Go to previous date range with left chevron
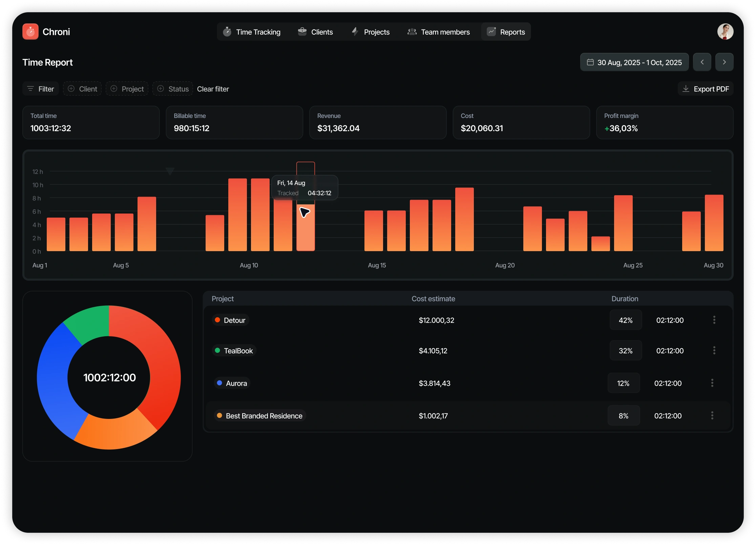This screenshot has width=756, height=545. coord(702,62)
